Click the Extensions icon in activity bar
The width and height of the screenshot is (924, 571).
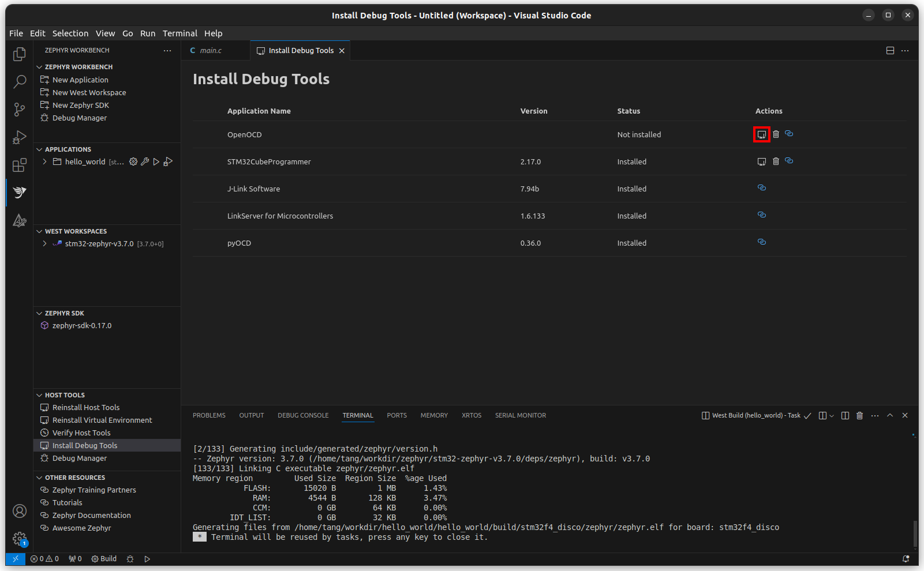pyautogui.click(x=19, y=164)
